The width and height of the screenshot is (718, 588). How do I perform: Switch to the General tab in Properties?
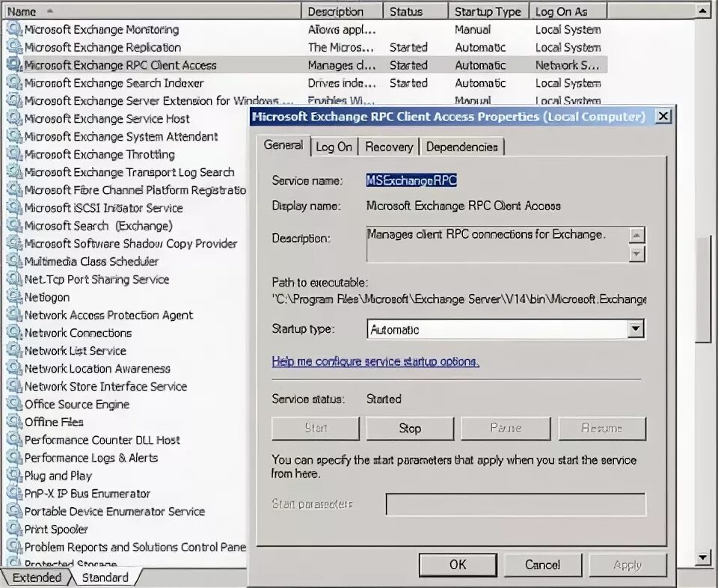point(283,146)
